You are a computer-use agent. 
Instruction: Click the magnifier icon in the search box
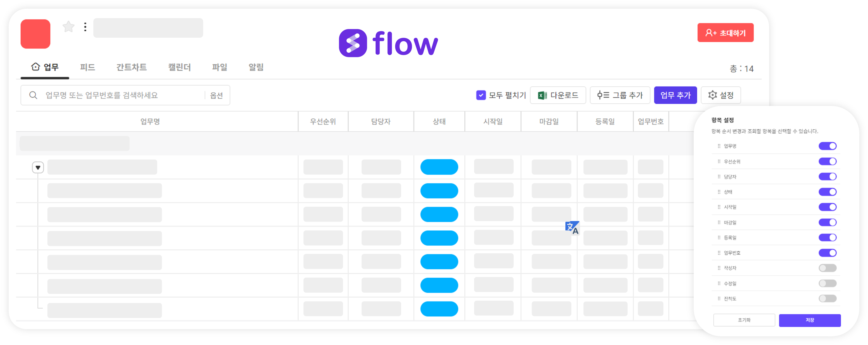[33, 95]
